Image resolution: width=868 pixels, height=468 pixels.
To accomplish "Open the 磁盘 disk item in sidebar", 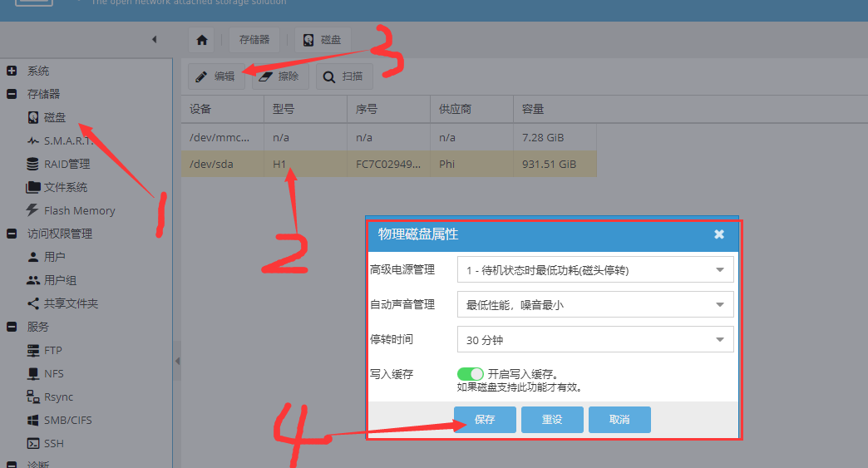I will pyautogui.click(x=47, y=117).
